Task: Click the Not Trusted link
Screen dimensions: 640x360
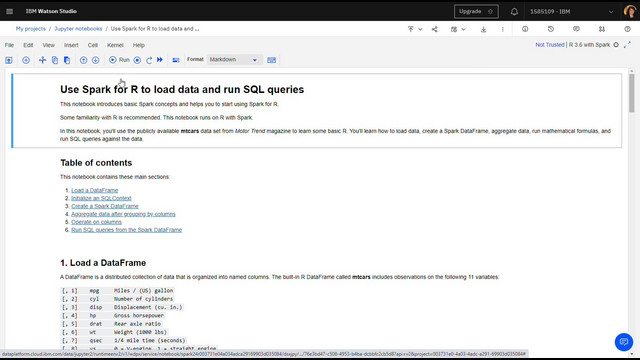Action: [550, 45]
